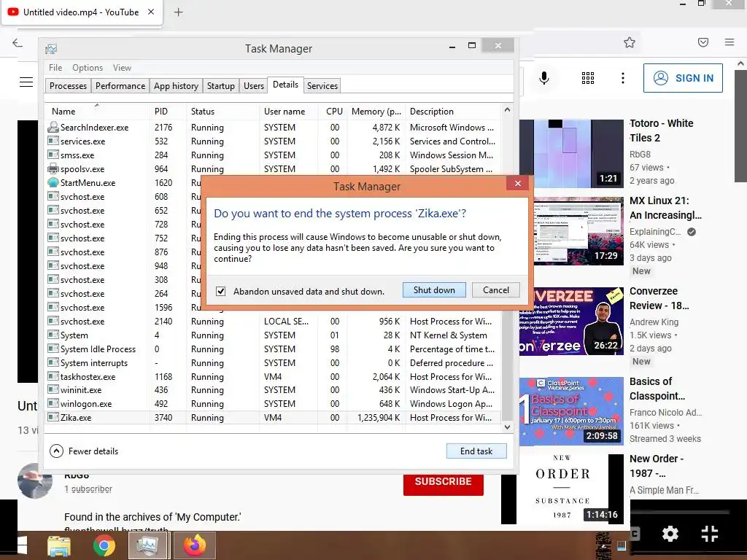Viewport: 747px width, 560px height.
Task: Select the winlogon.exe process row
Action: tap(271, 404)
